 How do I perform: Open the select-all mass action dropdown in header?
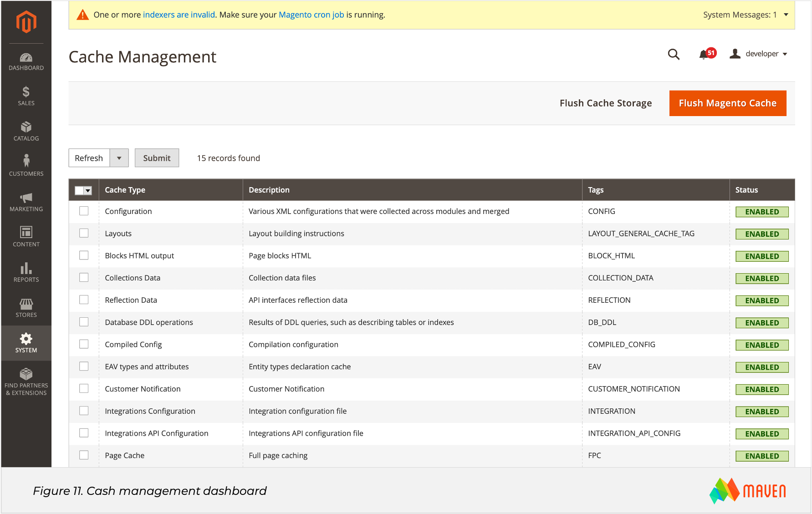88,191
